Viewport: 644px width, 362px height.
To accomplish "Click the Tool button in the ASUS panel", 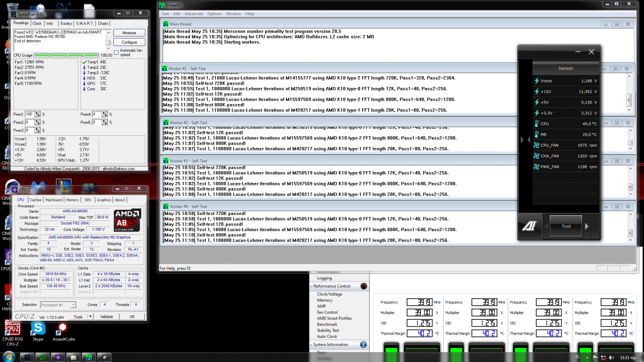I will coord(566,226).
